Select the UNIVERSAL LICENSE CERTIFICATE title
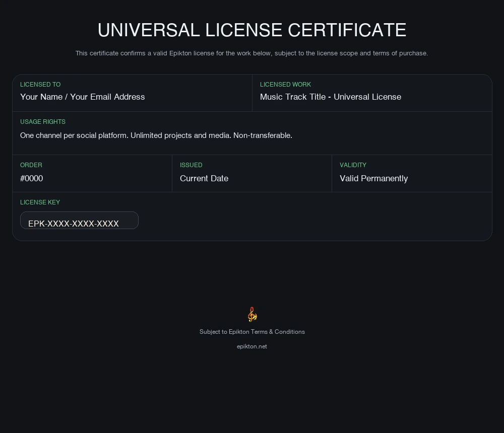504x433 pixels. coord(252,30)
